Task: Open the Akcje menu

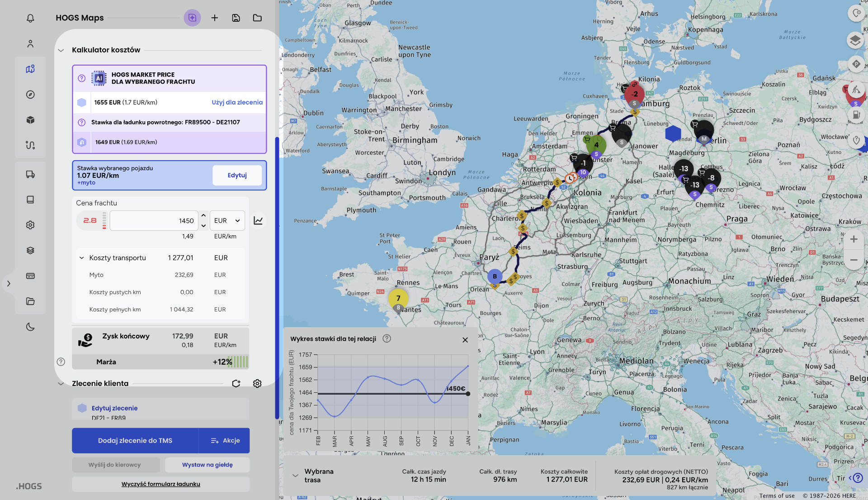Action: (225, 440)
